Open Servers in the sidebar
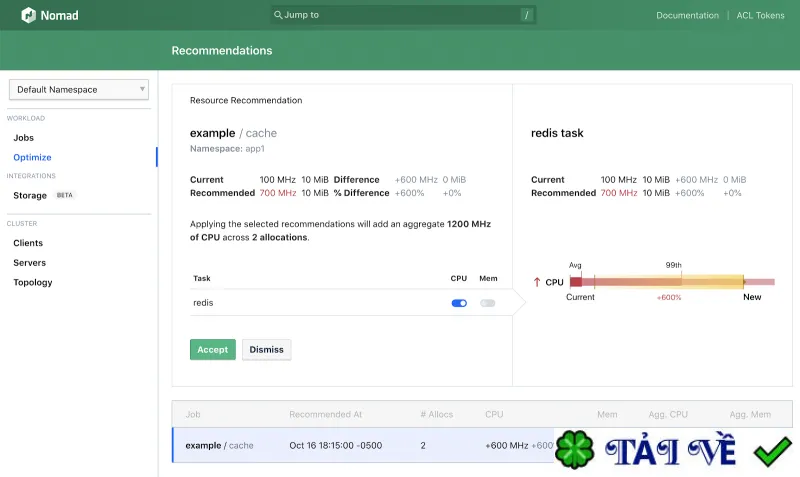Image resolution: width=800 pixels, height=477 pixels. pos(30,263)
